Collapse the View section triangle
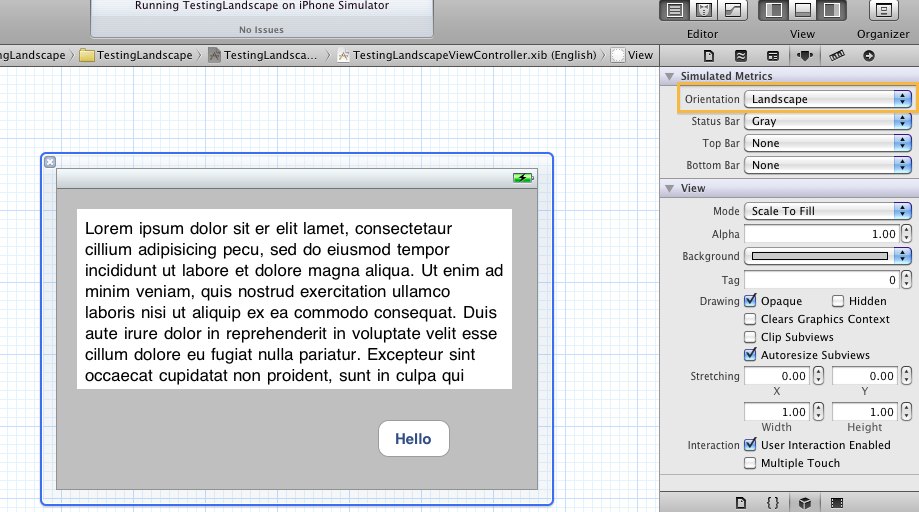This screenshot has height=512, width=919. pyautogui.click(x=669, y=189)
